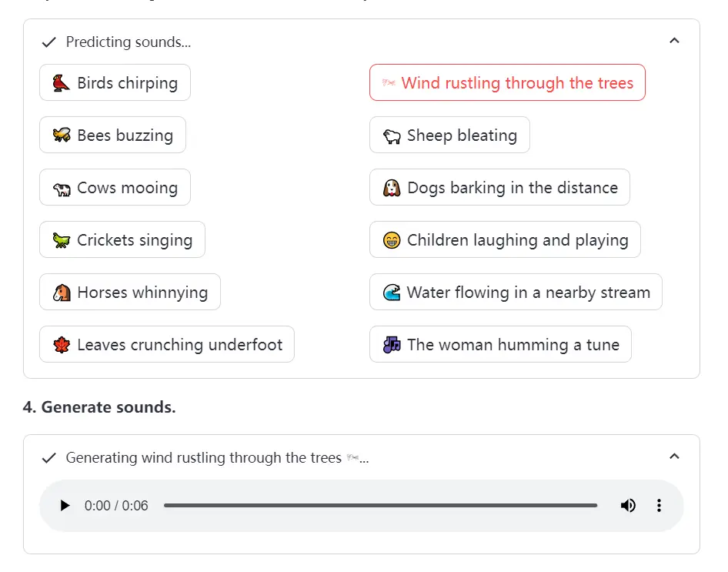Click the cricket icon on Crickets singing
The height and width of the screenshot is (572, 728).
pos(63,239)
